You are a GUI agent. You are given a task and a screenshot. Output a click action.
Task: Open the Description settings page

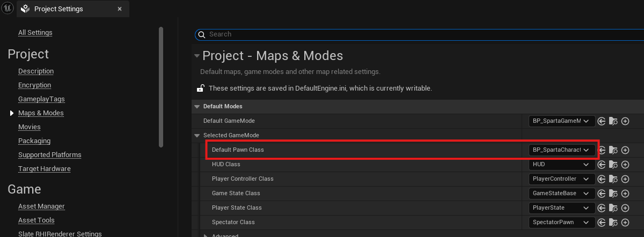36,71
